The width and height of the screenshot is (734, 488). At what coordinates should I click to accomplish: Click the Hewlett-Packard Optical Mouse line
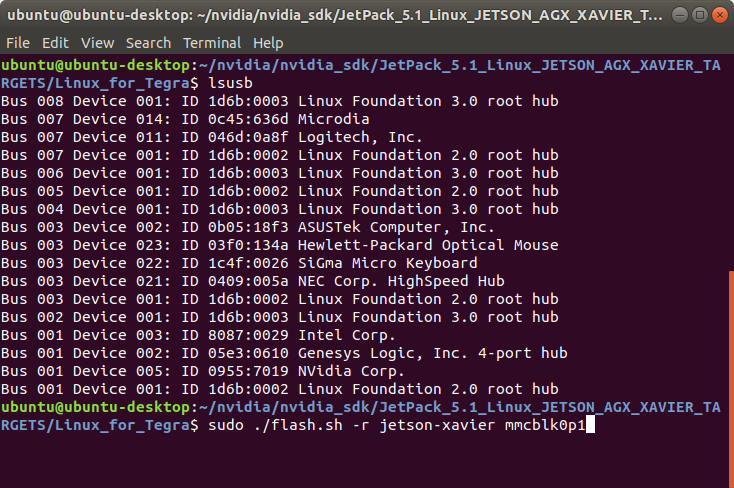pos(279,245)
